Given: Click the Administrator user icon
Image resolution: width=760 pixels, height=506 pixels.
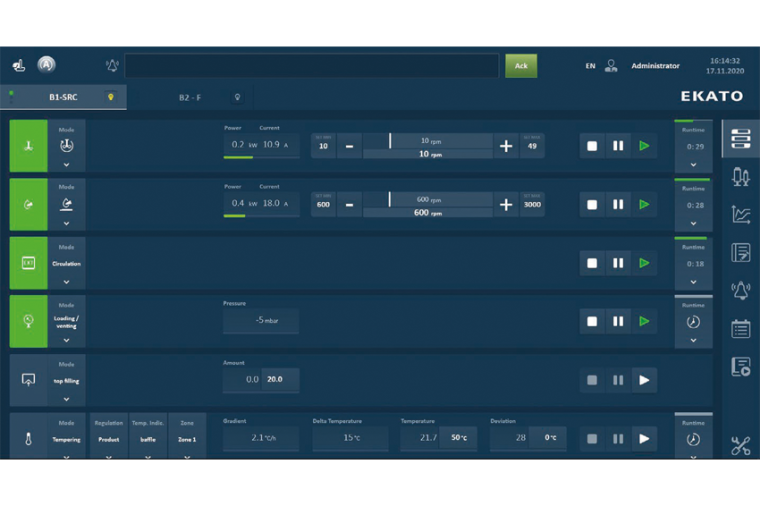Looking at the screenshot, I should click(x=611, y=66).
